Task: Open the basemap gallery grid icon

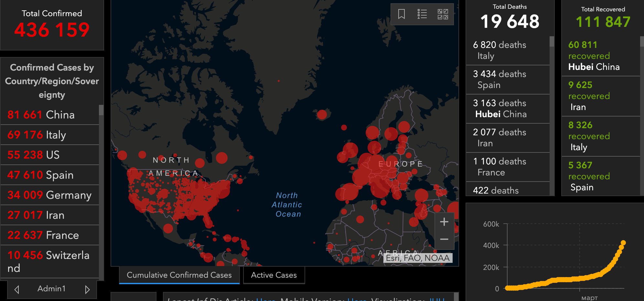Action: [443, 14]
